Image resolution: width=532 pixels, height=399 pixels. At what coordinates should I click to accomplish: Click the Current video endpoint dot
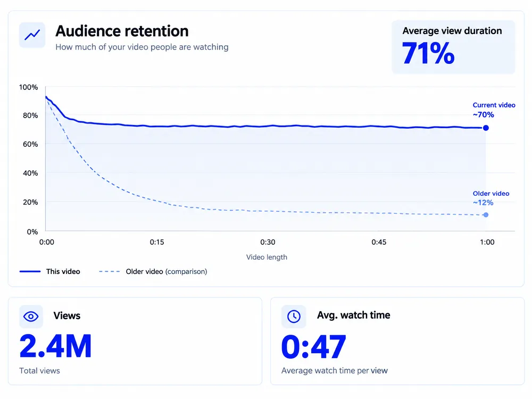(x=486, y=128)
